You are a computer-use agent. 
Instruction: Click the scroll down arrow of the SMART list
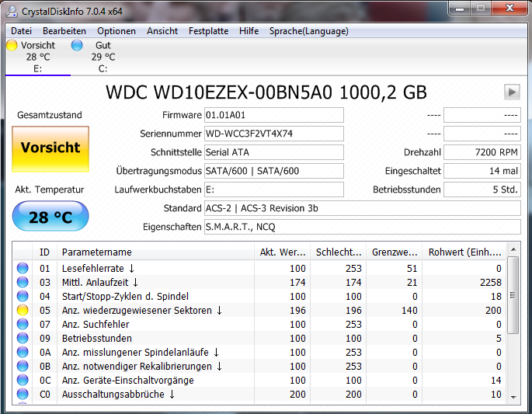click(x=513, y=397)
